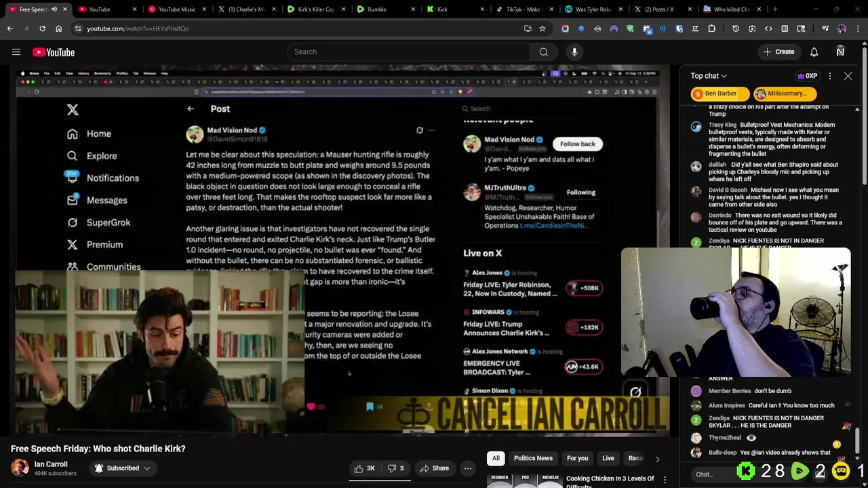Image resolution: width=868 pixels, height=488 pixels.
Task: Open the install/cast icon in address bar
Action: (x=528, y=28)
